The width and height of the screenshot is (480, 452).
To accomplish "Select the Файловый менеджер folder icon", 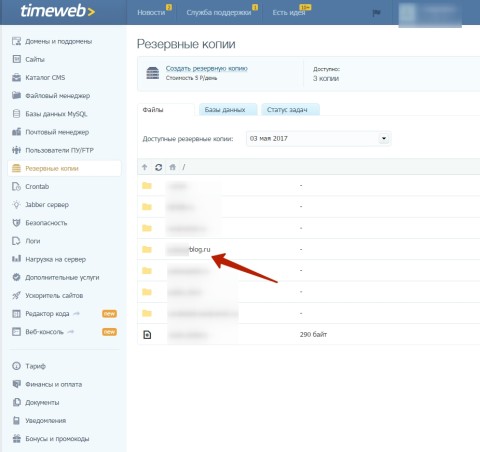I will click(x=16, y=95).
